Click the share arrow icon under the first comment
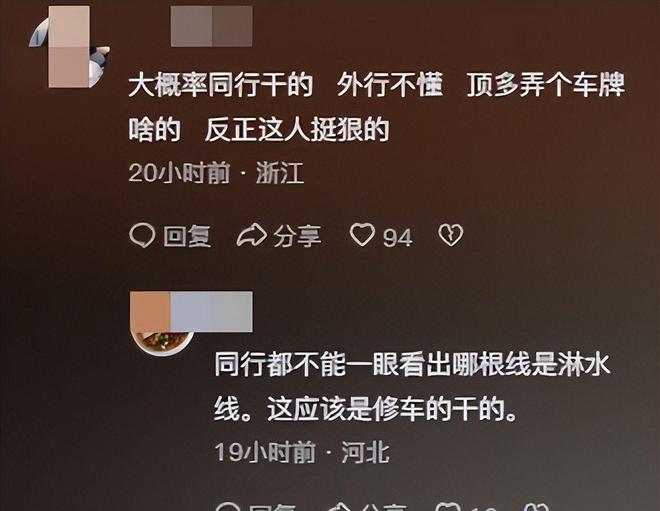The image size is (660, 511). point(251,235)
